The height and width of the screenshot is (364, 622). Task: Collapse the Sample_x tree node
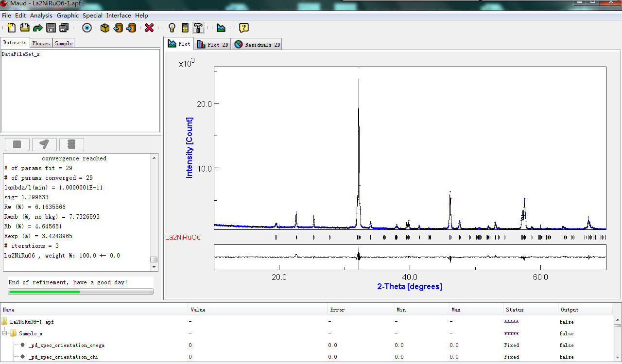tap(5, 333)
